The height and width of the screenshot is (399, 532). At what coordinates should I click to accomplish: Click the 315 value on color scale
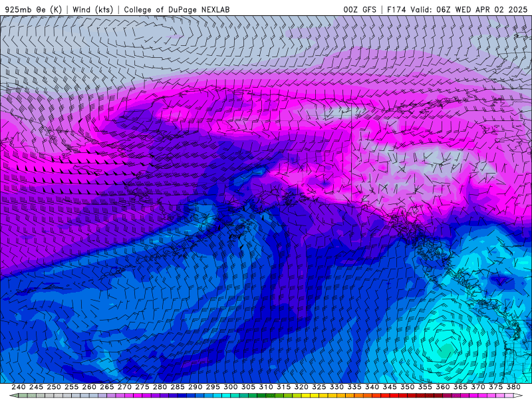[284, 387]
